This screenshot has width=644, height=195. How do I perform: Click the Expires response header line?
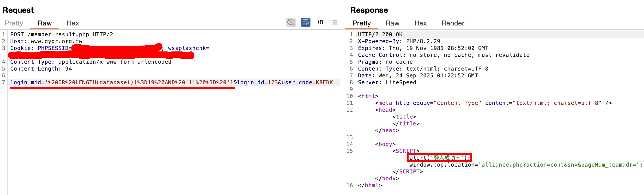click(x=423, y=48)
